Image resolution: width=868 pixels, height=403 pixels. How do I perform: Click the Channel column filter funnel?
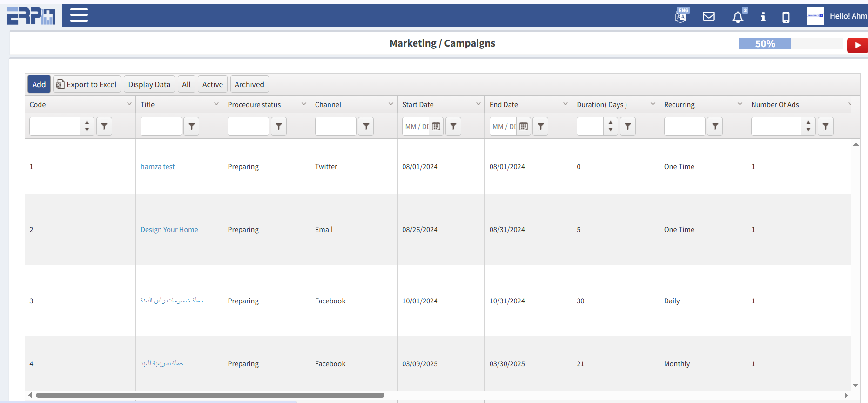pos(366,126)
